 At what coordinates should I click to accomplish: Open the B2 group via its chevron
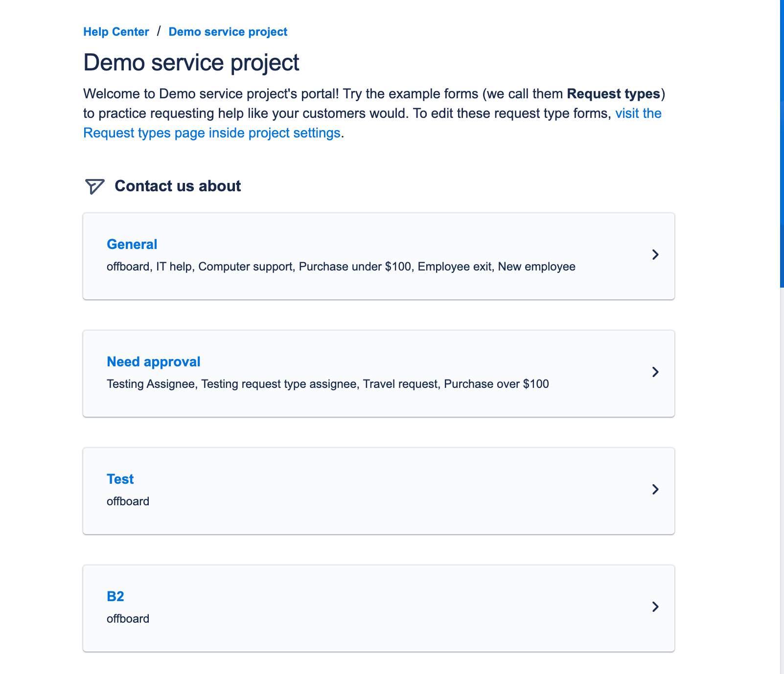point(656,607)
